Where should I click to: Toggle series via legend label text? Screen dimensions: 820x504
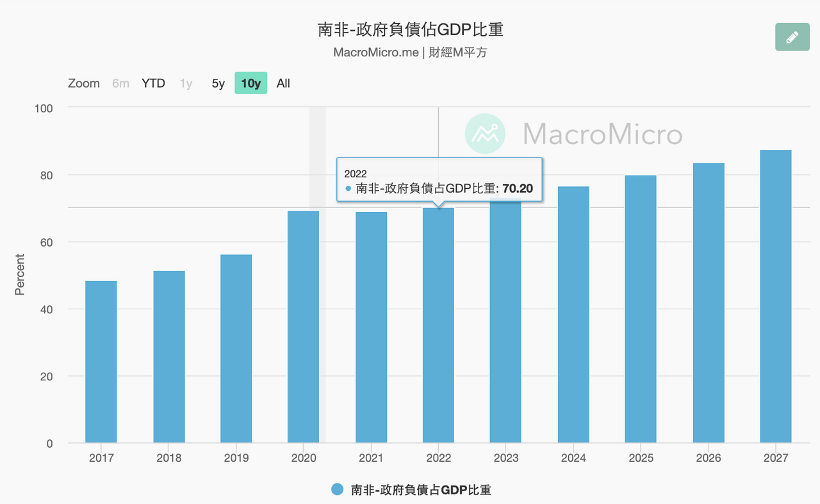(421, 490)
